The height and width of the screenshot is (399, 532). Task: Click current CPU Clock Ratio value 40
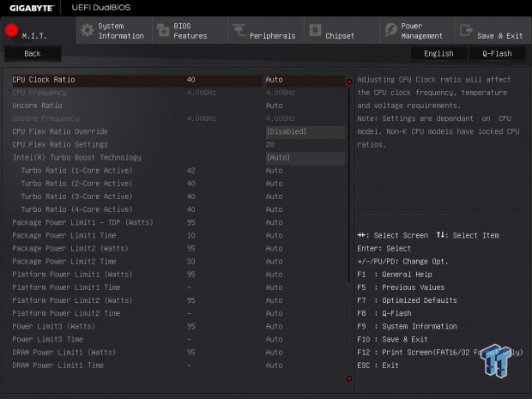pyautogui.click(x=191, y=80)
